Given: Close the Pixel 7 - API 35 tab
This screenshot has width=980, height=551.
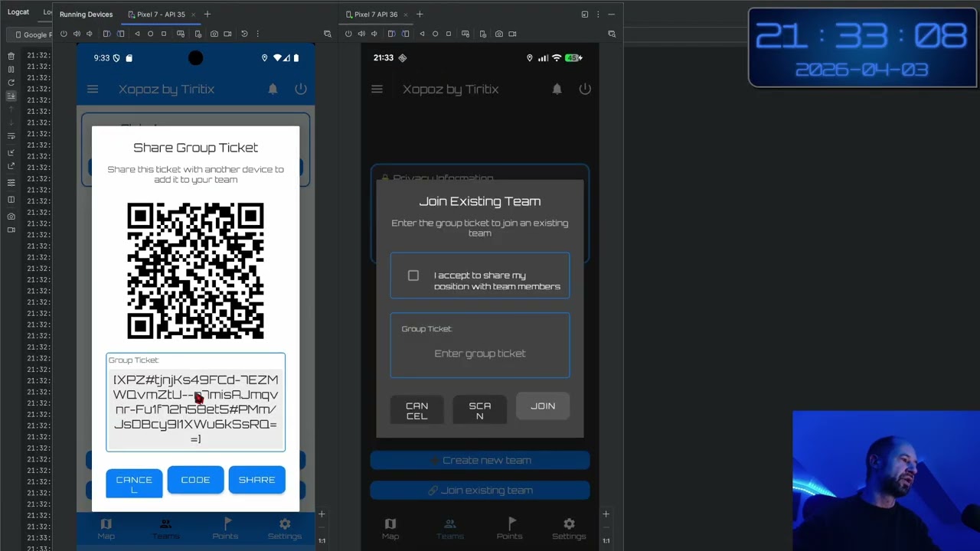Looking at the screenshot, I should pos(194,14).
